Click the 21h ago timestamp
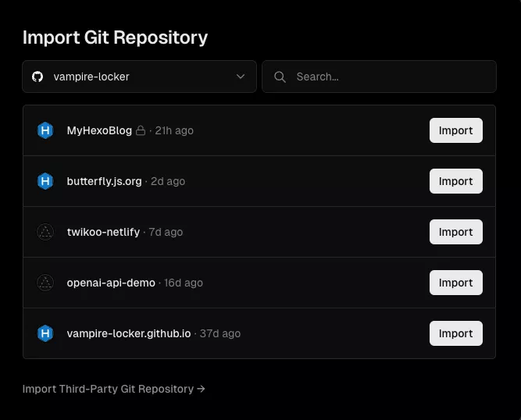 point(174,130)
